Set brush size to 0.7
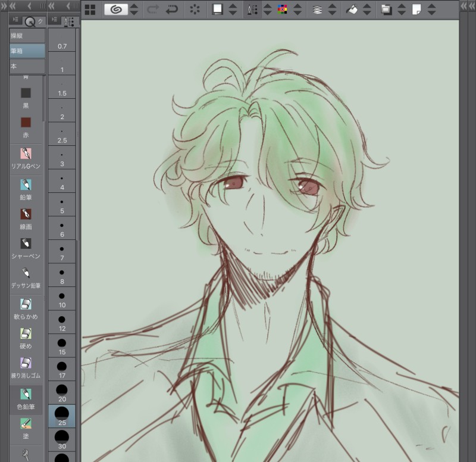Image resolution: width=476 pixels, height=462 pixels. click(x=62, y=39)
